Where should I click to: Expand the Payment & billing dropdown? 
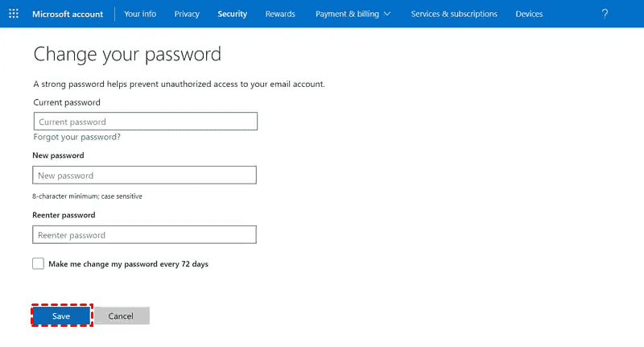[353, 14]
